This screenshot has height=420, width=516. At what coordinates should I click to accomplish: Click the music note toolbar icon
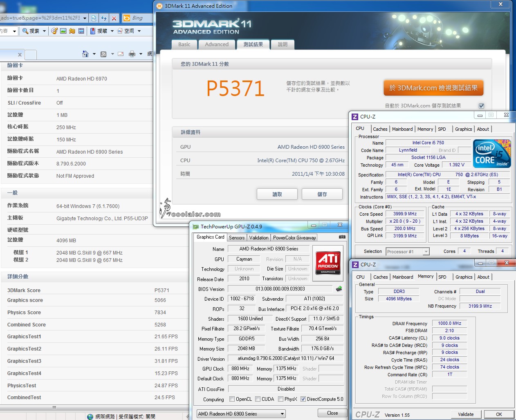(x=54, y=31)
